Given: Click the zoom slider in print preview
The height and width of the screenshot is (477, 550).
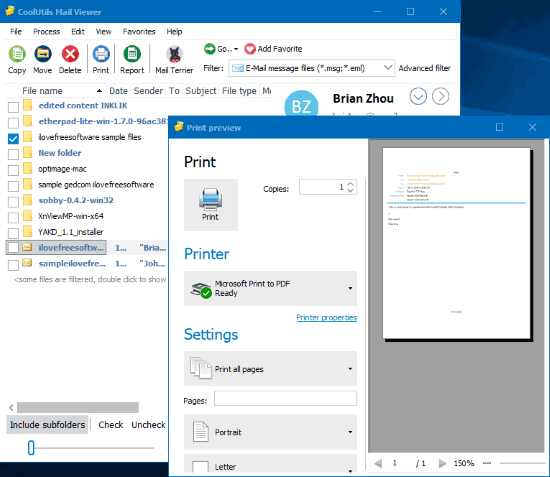Looking at the screenshot, I should pos(522,463).
